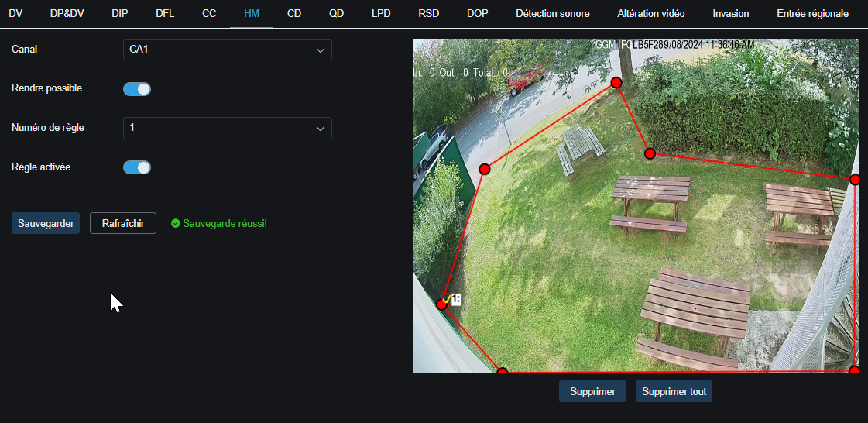The image size is (868, 423).
Task: Click the region vertex labeled 1
Action: point(441,304)
